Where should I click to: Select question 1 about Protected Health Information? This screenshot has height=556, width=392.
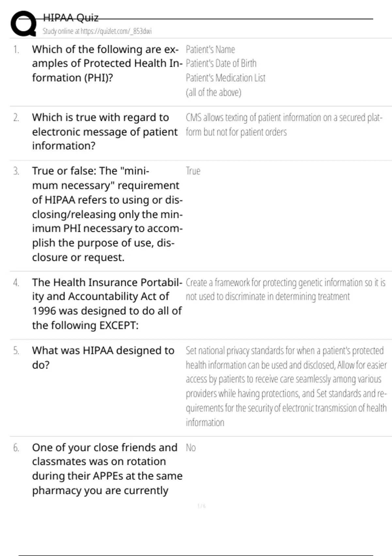tap(106, 63)
